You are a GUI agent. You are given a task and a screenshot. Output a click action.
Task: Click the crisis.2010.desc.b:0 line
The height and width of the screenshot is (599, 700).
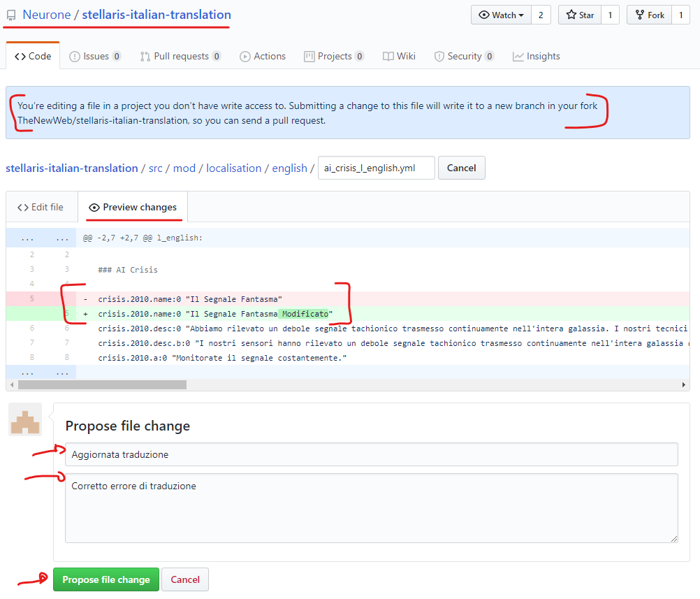click(393, 343)
